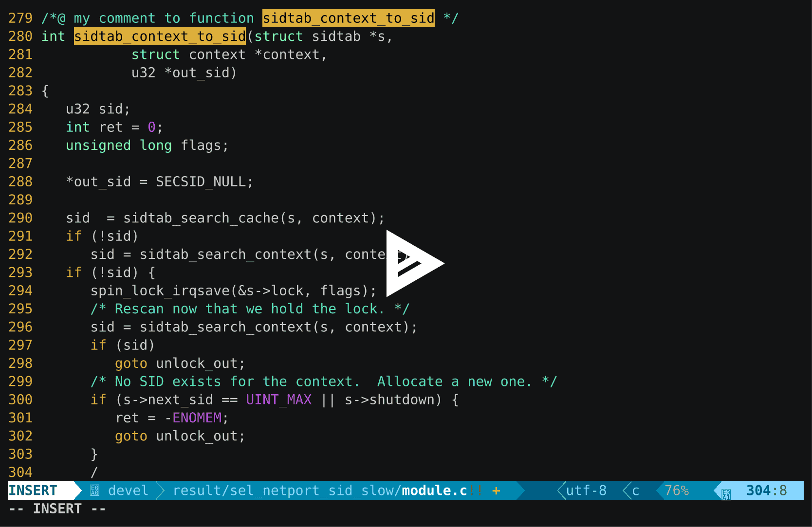Image resolution: width=812 pixels, height=527 pixels.
Task: Click the 'devel' branch name in the statusline
Action: pyautogui.click(x=128, y=491)
